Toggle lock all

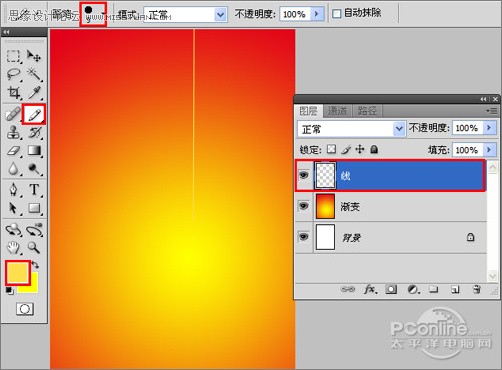pyautogui.click(x=374, y=149)
